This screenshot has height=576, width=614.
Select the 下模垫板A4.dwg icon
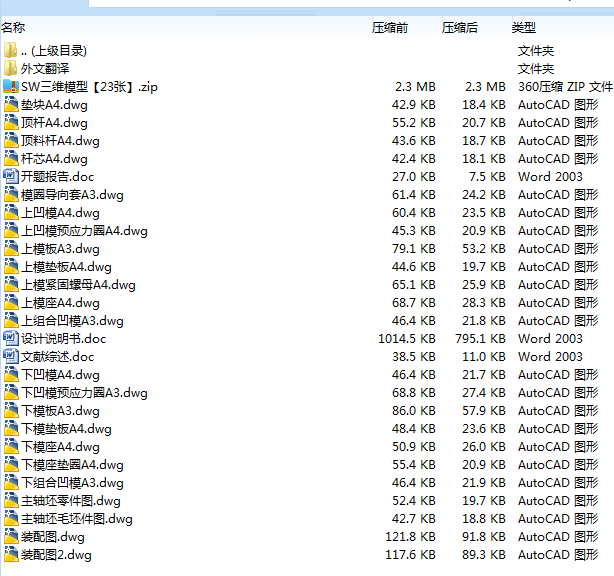11,428
